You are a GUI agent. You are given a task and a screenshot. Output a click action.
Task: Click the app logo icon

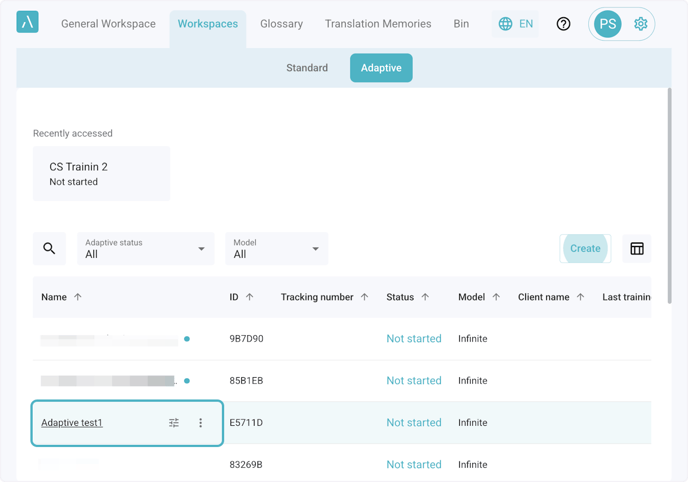pyautogui.click(x=28, y=22)
